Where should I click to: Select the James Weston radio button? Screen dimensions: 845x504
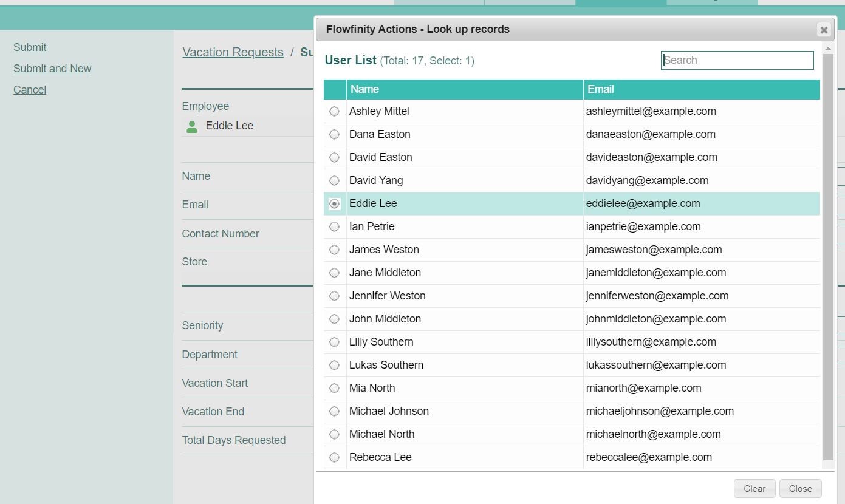[334, 250]
